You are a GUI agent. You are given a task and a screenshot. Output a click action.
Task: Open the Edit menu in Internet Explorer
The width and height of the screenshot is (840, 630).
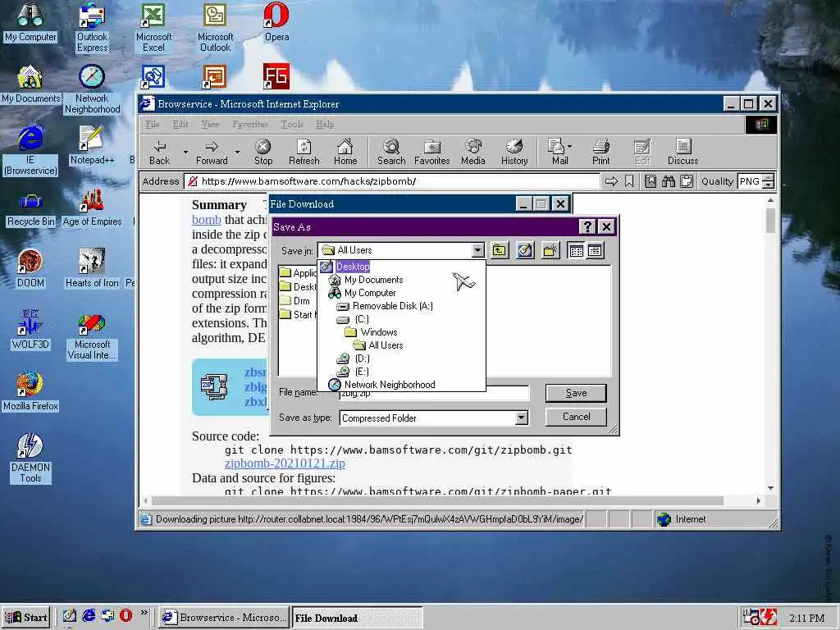click(x=180, y=125)
